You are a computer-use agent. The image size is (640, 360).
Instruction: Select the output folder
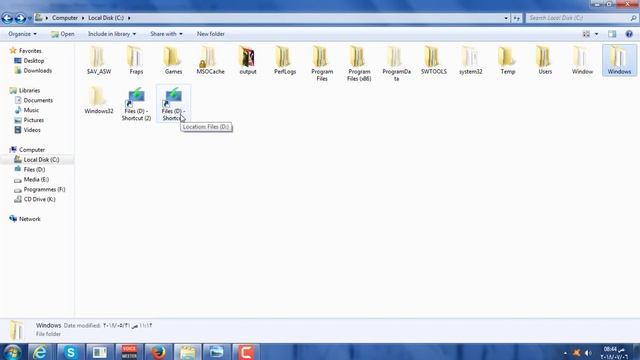(x=247, y=60)
